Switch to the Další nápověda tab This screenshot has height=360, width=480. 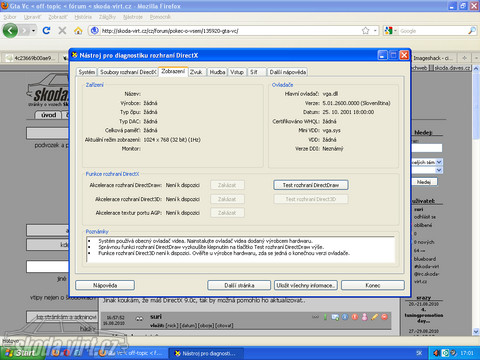pos(288,72)
